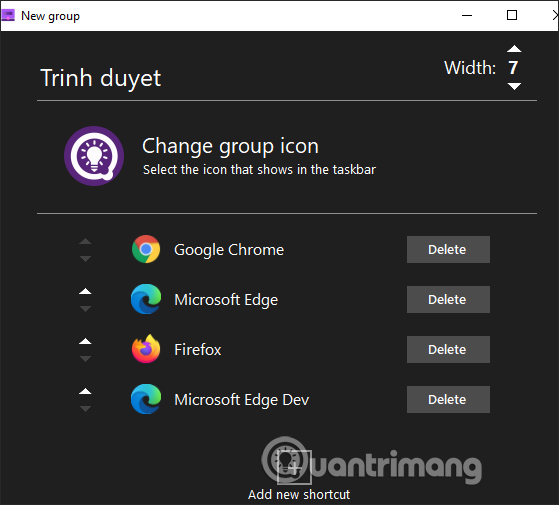
Task: Click the Google Chrome label
Action: click(x=229, y=250)
